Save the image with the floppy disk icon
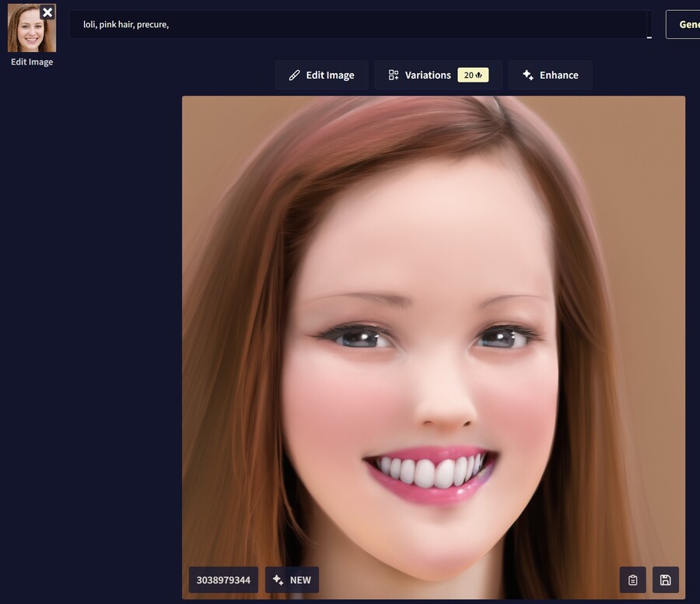 click(665, 580)
